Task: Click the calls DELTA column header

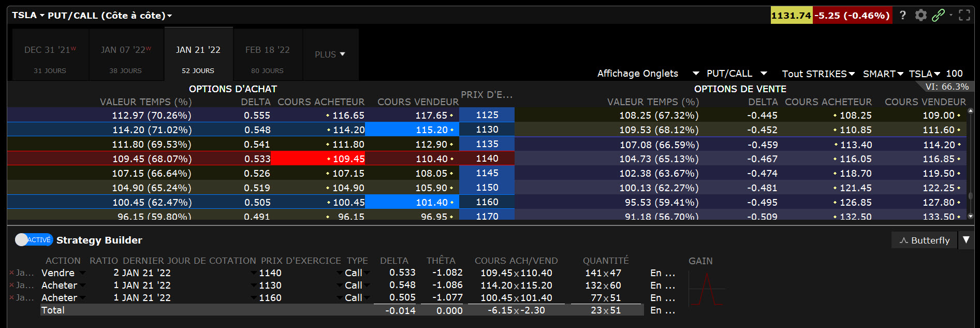Action: (x=256, y=102)
